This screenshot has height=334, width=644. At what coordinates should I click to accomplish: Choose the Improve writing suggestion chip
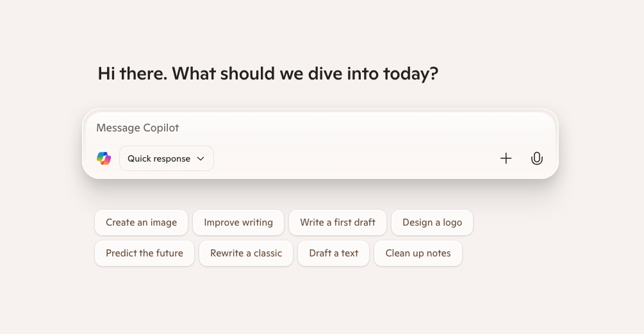tap(238, 222)
